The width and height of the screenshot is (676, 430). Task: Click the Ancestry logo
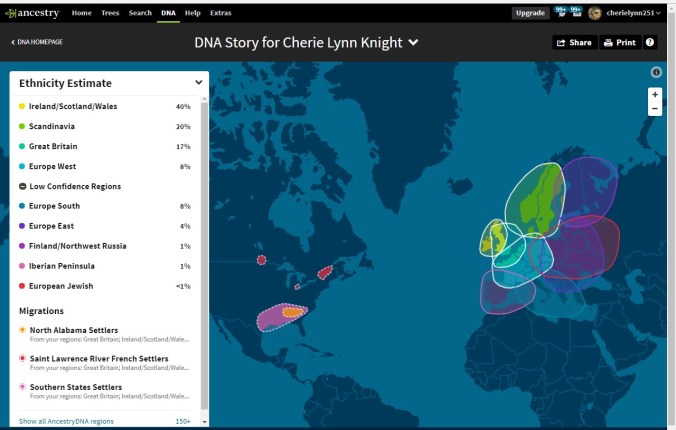[32, 13]
